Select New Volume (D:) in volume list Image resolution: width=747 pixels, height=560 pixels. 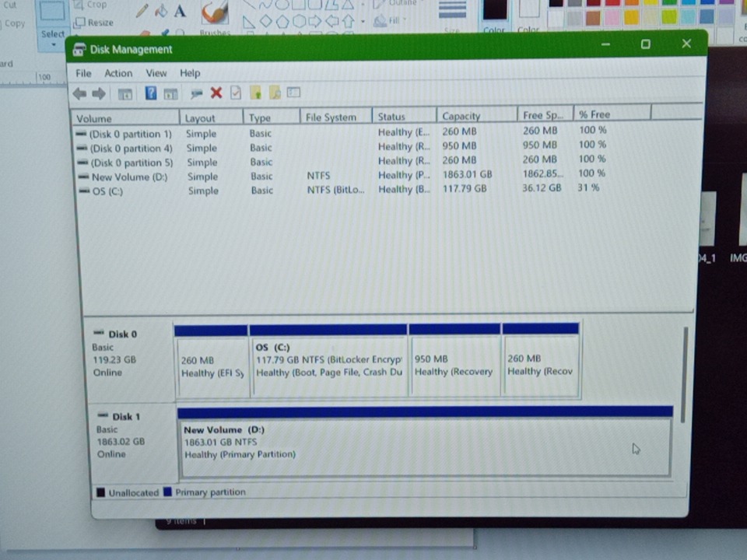341,175
